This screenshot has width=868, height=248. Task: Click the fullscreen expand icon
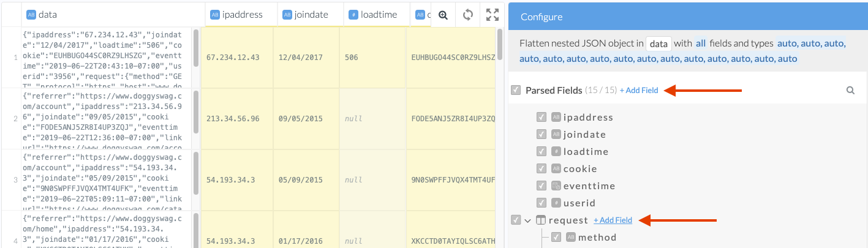tap(492, 15)
